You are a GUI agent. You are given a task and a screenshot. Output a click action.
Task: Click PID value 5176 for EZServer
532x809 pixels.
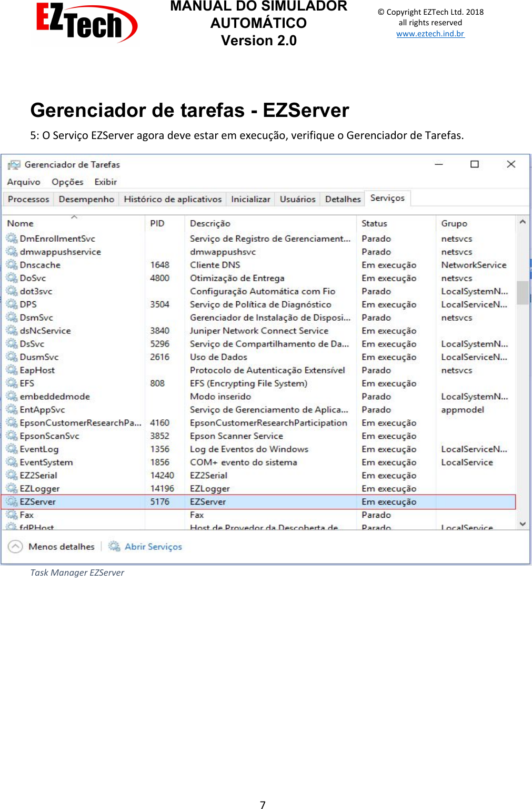[x=160, y=502]
